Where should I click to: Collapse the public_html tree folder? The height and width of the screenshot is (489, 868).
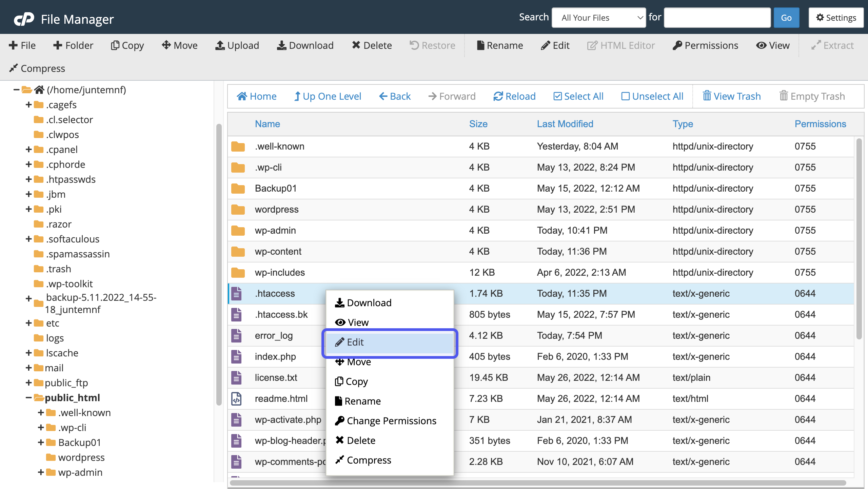(29, 398)
